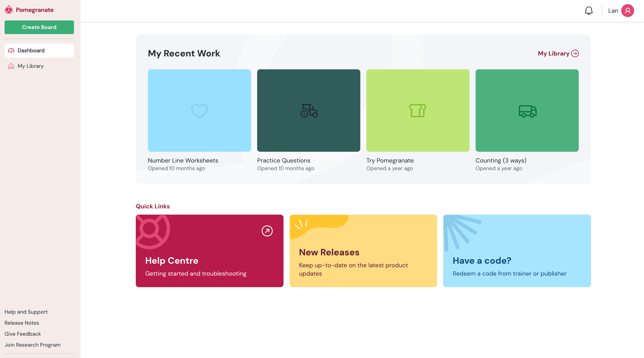Click 'Keep up-to-date on the latest product updates'

tap(353, 269)
